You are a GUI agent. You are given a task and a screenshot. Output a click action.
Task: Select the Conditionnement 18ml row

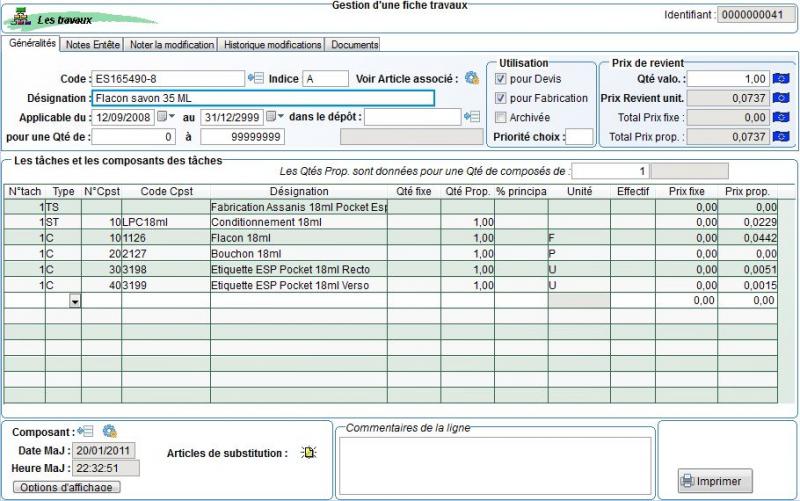click(390, 222)
